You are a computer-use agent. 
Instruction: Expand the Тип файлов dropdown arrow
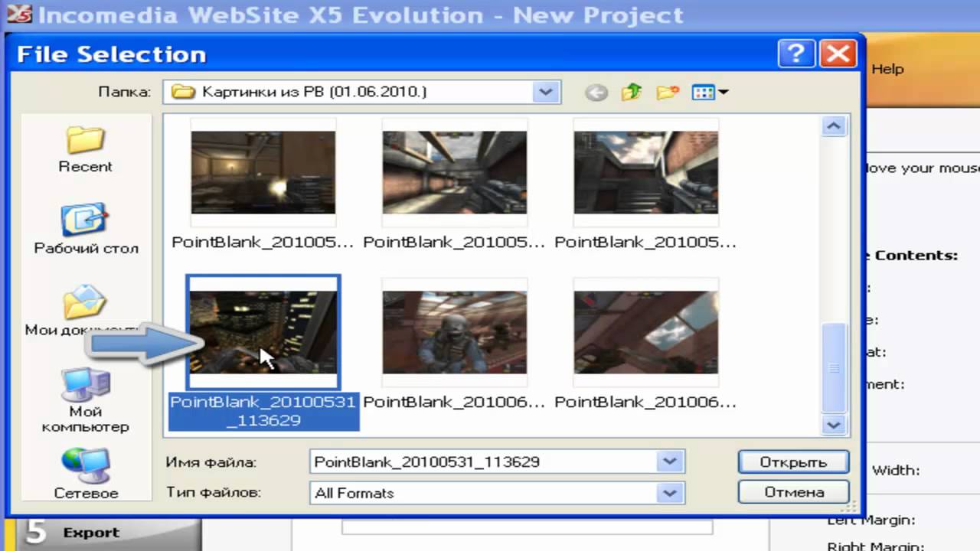[x=669, y=493]
